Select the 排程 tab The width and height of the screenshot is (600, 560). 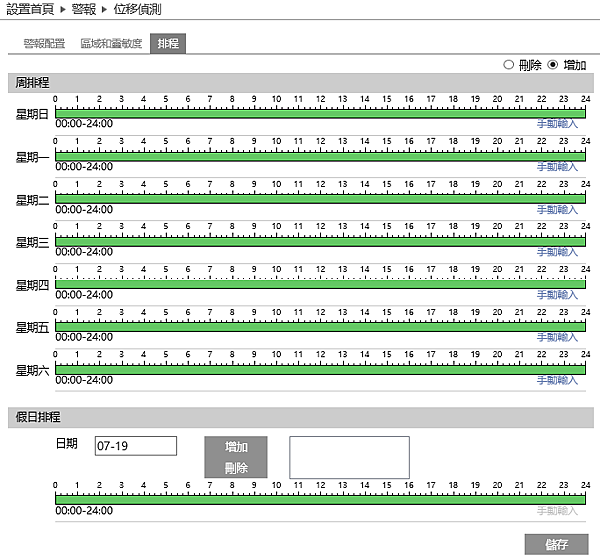168,44
